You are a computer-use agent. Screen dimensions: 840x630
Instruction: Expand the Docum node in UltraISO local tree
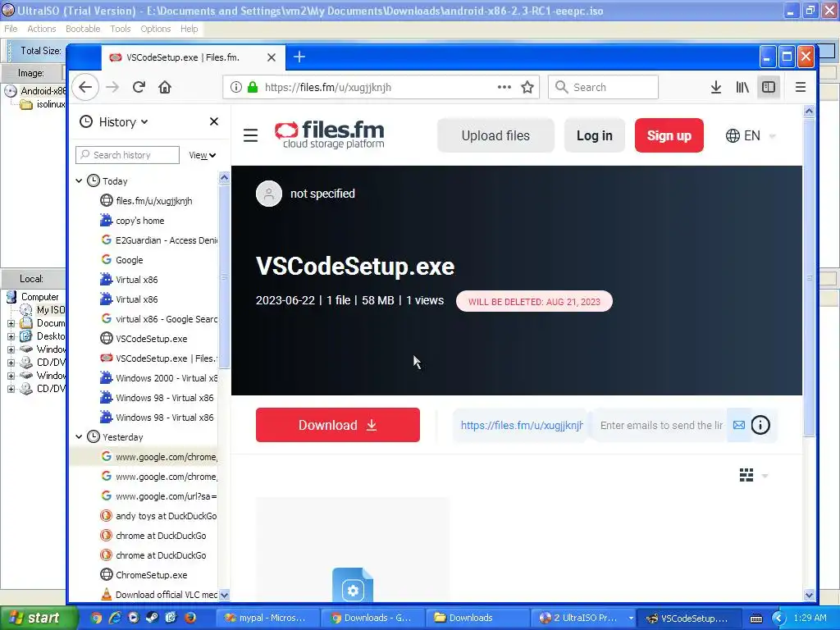(x=11, y=323)
